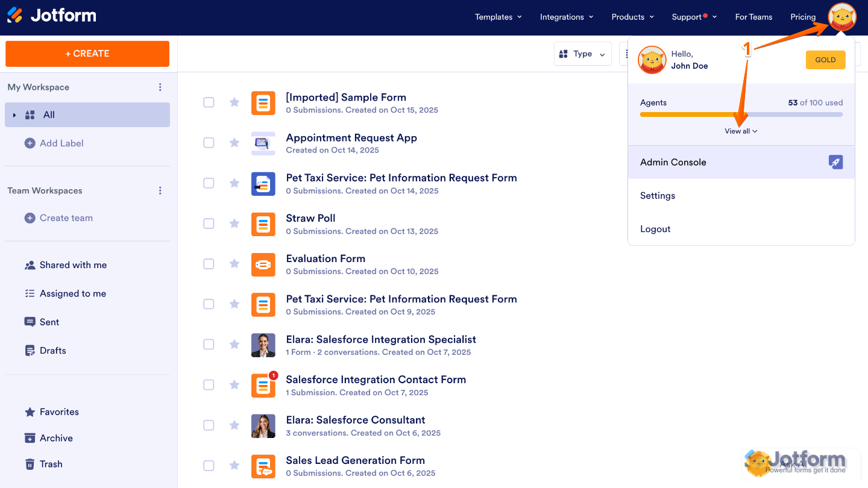Open the Type filter dropdown
The width and height of the screenshot is (868, 488).
(582, 54)
